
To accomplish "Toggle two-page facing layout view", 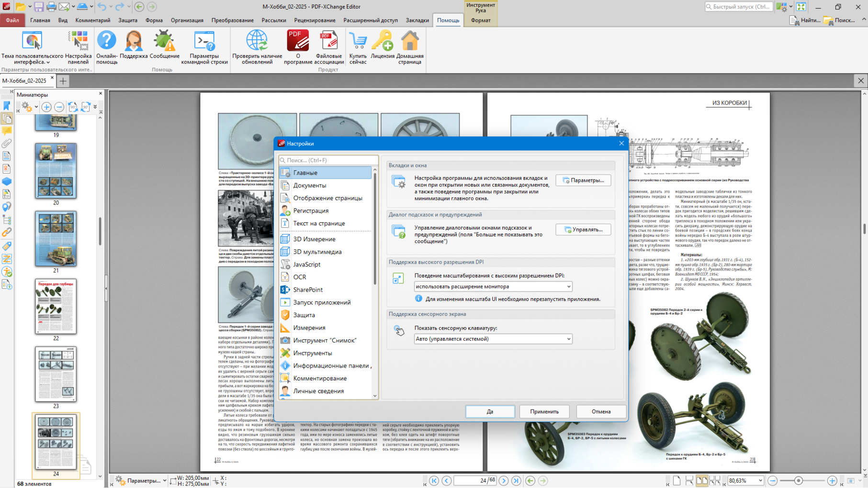I will pyautogui.click(x=702, y=480).
